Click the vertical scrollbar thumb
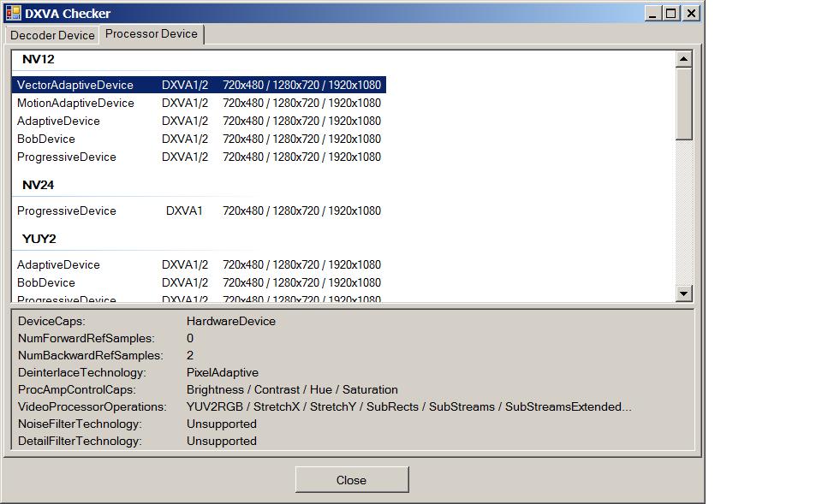This screenshot has width=822, height=504. coord(683,103)
